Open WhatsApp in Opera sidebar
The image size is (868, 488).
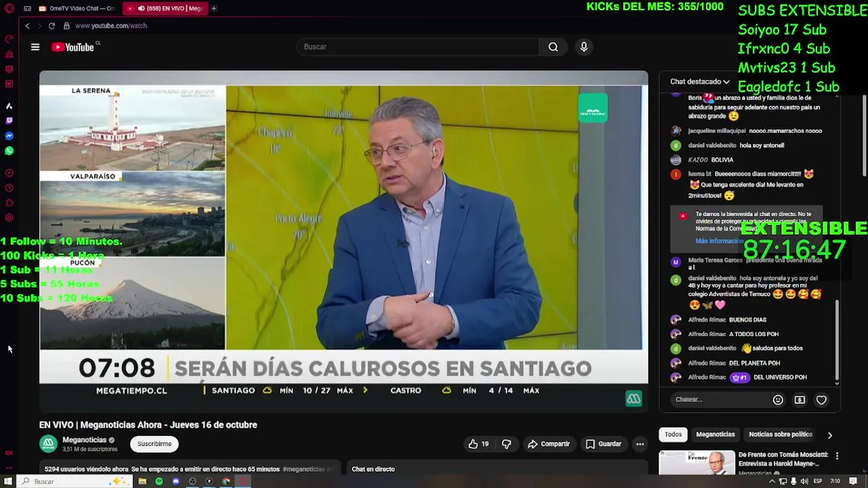coord(9,151)
